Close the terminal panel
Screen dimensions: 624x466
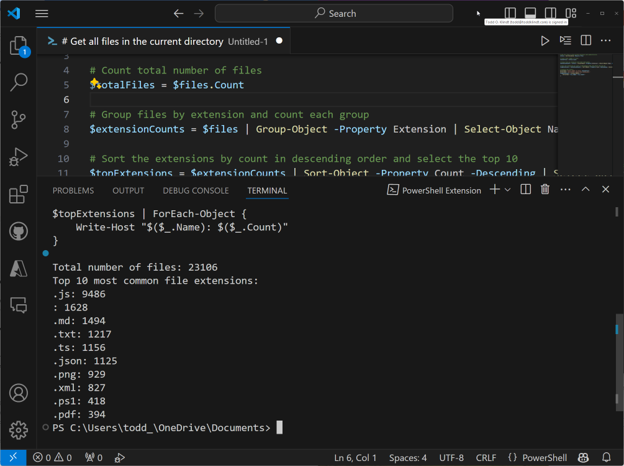[605, 189]
